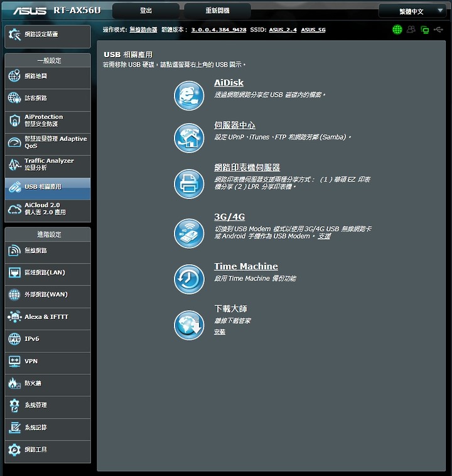
Task: Click the VPN label text
Action: coord(31,361)
